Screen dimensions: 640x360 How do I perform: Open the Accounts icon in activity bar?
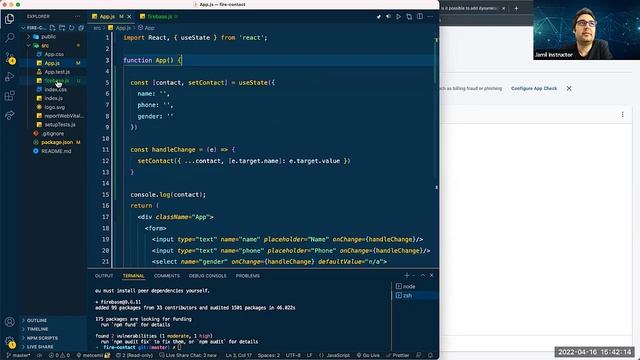[9, 322]
